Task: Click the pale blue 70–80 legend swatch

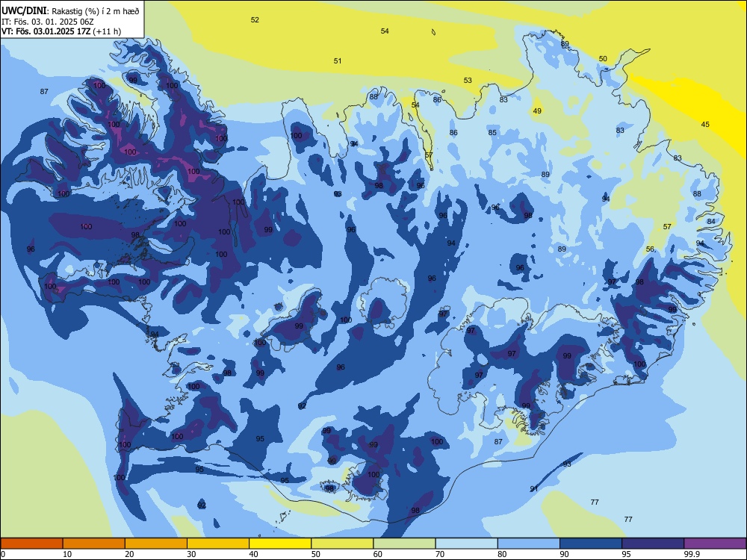Action: coord(466,544)
